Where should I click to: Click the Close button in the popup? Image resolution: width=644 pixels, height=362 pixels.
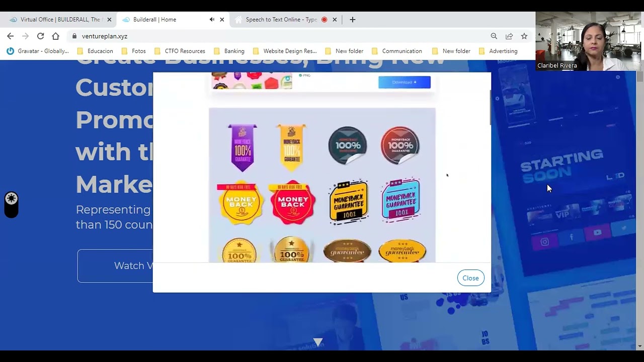point(470,278)
